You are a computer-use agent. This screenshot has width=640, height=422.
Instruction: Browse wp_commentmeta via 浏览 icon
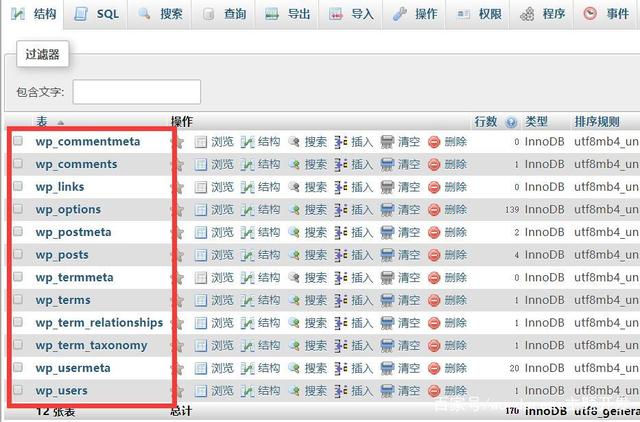tap(201, 142)
